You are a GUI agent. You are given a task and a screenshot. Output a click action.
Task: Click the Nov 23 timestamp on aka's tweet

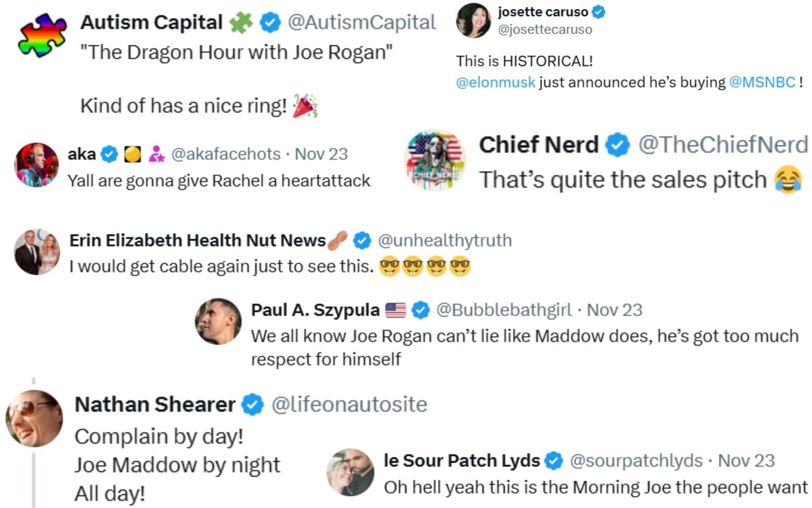[321, 154]
